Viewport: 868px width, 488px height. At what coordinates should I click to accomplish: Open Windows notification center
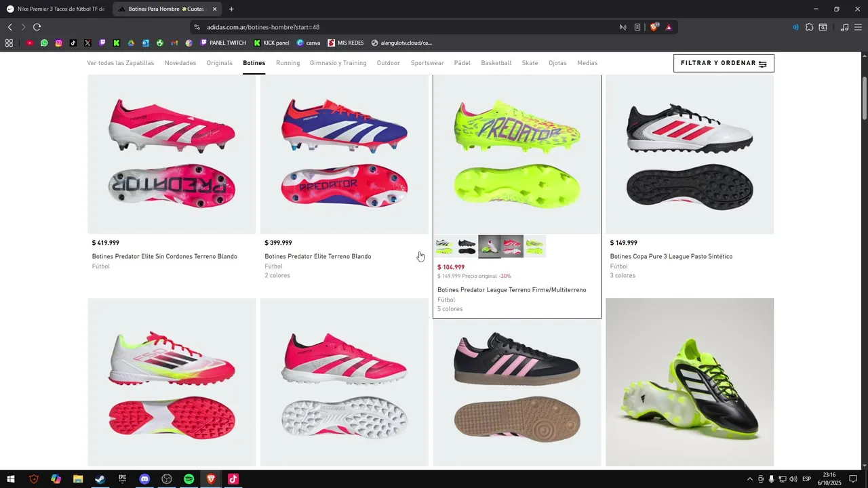tap(853, 479)
